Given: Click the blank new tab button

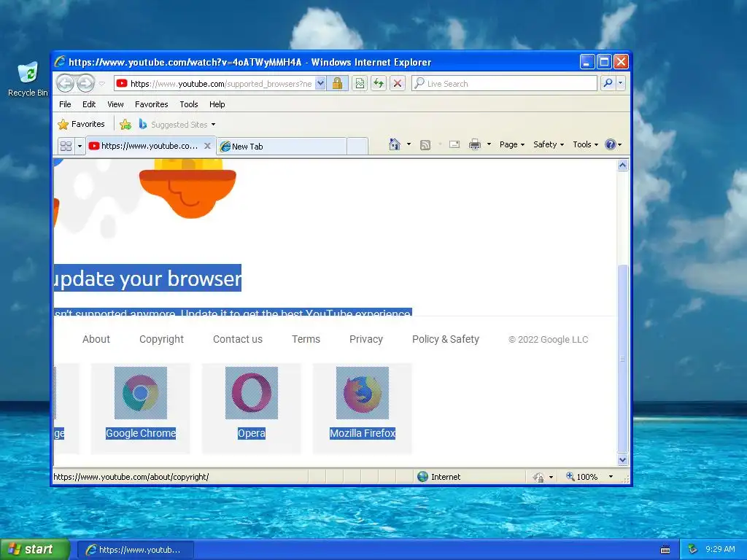Looking at the screenshot, I should click(x=357, y=146).
